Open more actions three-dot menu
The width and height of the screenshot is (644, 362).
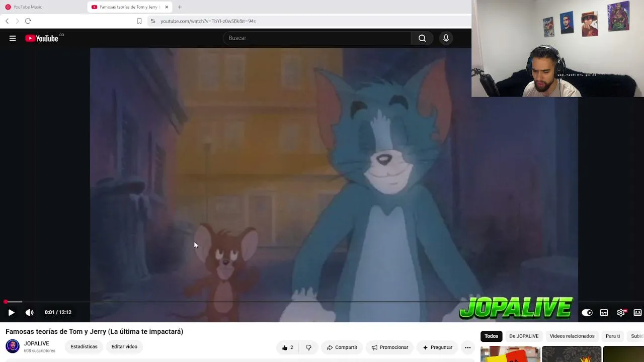(x=467, y=347)
